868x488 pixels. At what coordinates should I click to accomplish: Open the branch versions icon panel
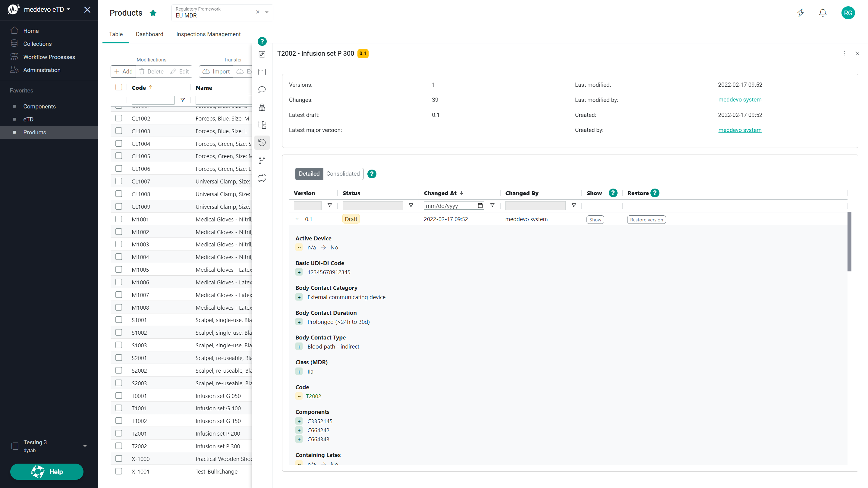pyautogui.click(x=262, y=160)
